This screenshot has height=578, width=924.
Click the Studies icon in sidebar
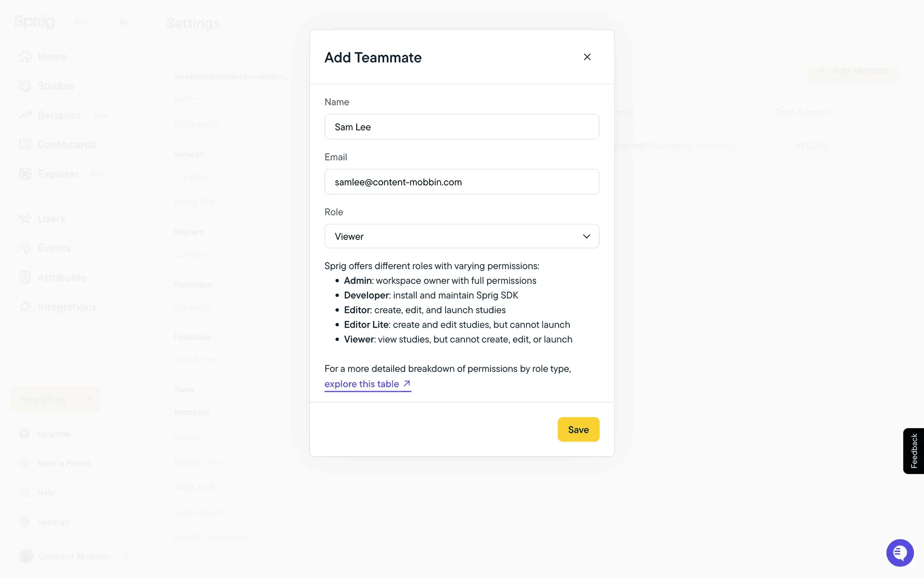point(25,86)
